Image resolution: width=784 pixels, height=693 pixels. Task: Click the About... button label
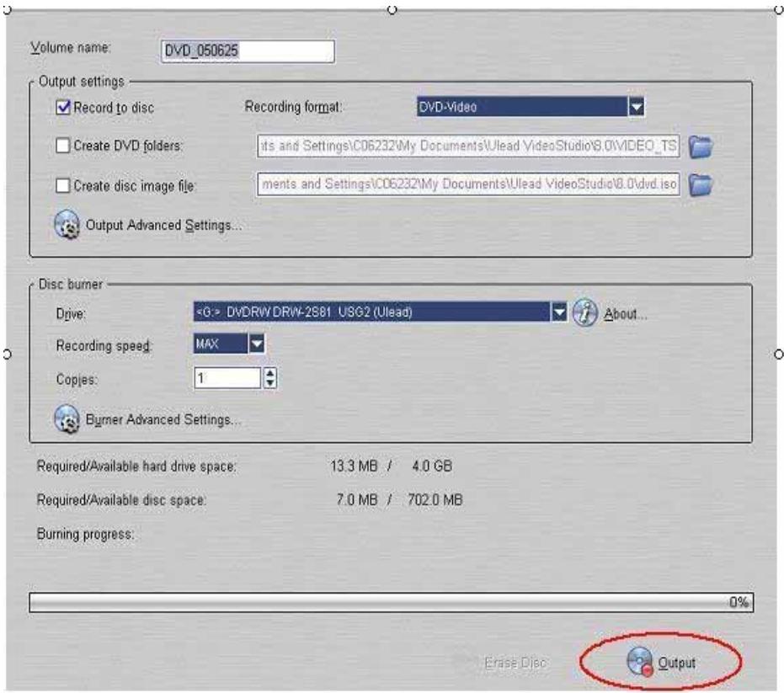click(626, 314)
